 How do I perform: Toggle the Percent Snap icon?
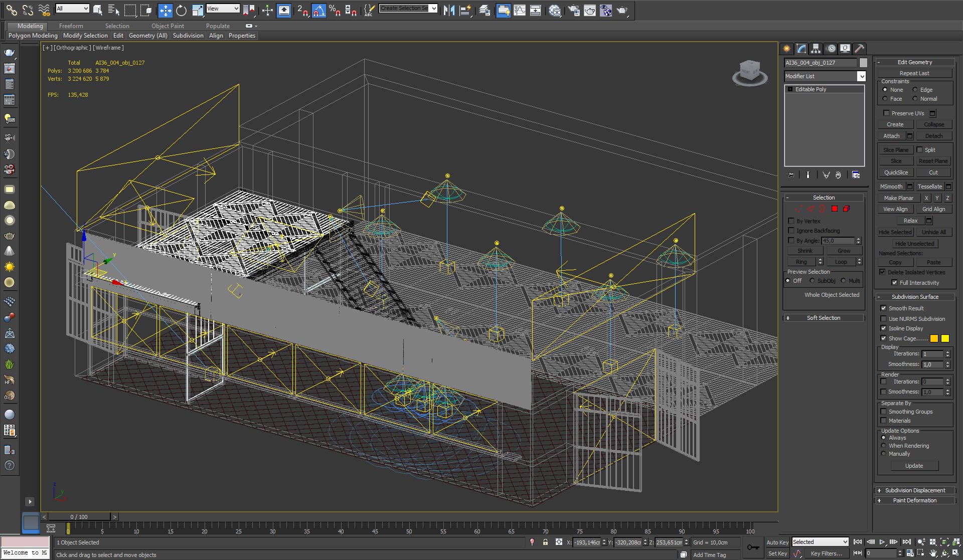click(x=335, y=10)
